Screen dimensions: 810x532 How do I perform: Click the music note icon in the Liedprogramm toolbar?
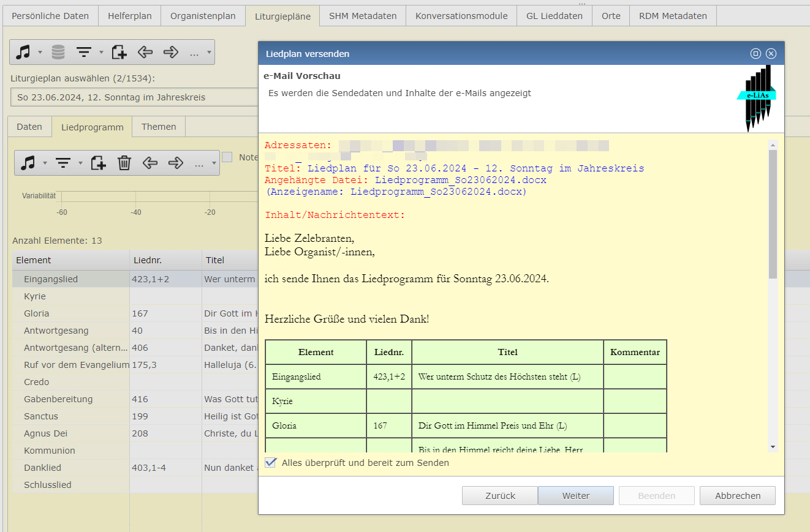tap(28, 163)
